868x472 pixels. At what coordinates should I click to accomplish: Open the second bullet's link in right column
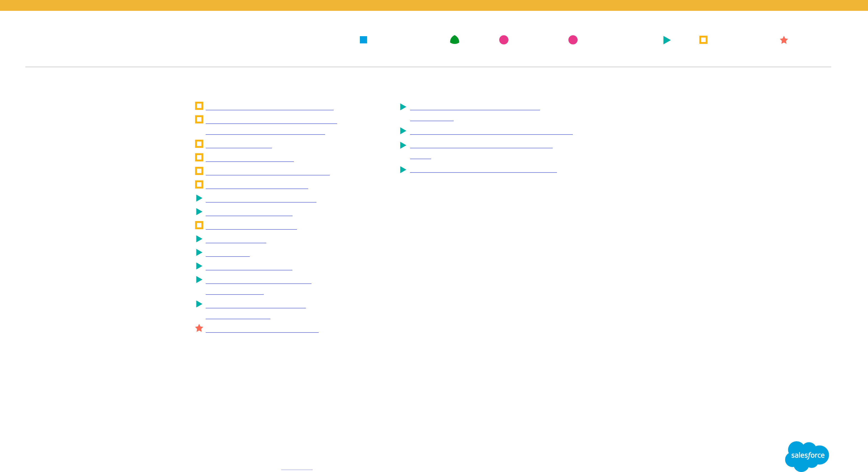pyautogui.click(x=491, y=131)
